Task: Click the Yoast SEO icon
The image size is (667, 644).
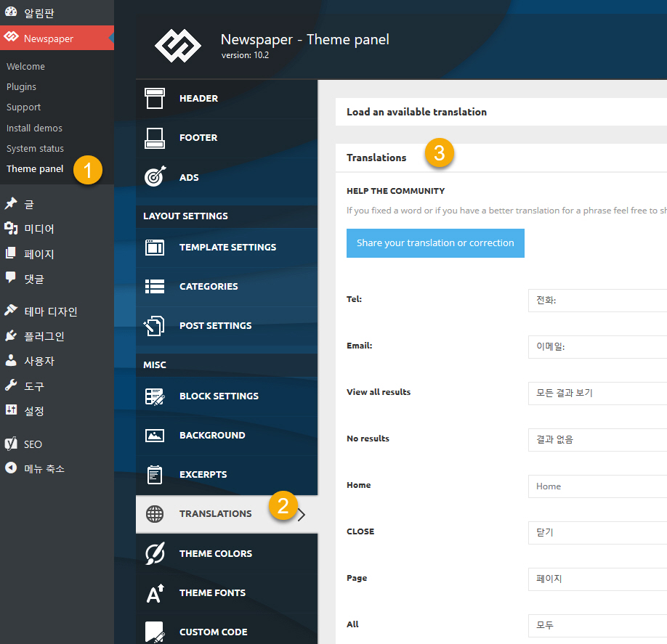Action: [11, 444]
